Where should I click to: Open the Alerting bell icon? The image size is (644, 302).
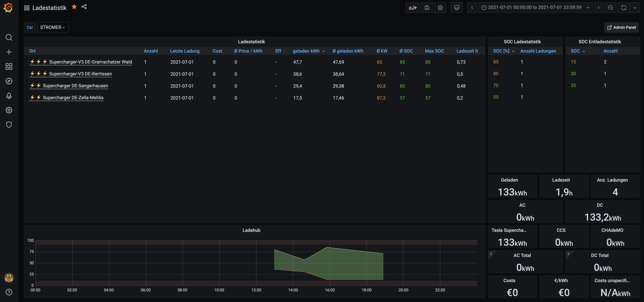(x=9, y=96)
